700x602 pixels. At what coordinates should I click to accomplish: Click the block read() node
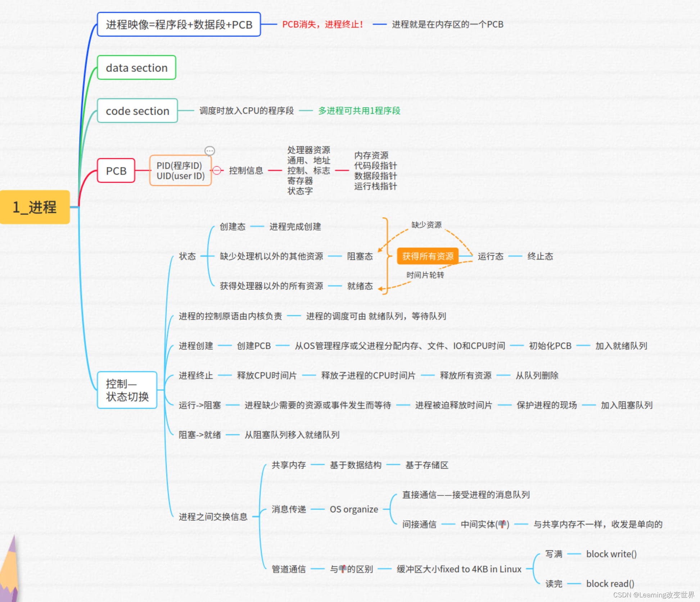[610, 584]
